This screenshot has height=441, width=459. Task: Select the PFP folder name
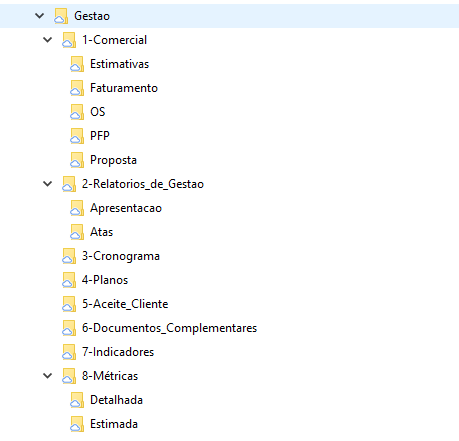[100, 136]
